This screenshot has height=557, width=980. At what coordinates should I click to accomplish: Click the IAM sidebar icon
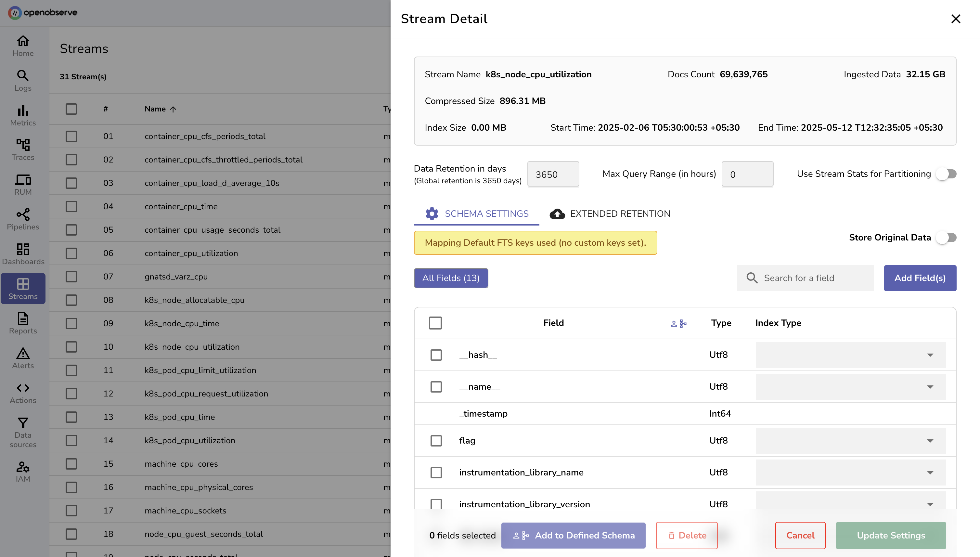pyautogui.click(x=23, y=467)
